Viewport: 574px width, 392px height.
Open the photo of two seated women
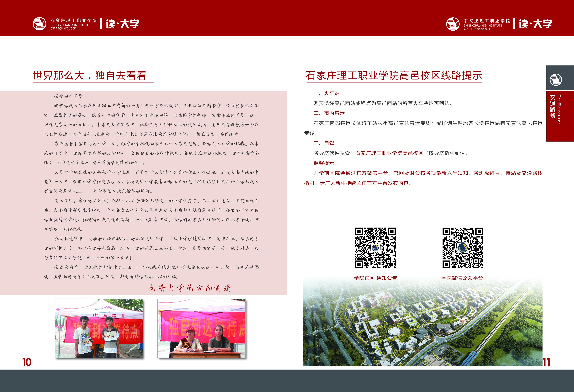coord(202,328)
